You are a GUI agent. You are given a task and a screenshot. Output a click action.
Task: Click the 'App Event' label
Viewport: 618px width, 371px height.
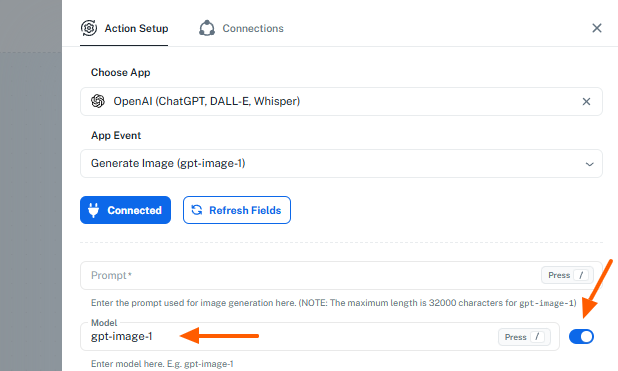116,136
